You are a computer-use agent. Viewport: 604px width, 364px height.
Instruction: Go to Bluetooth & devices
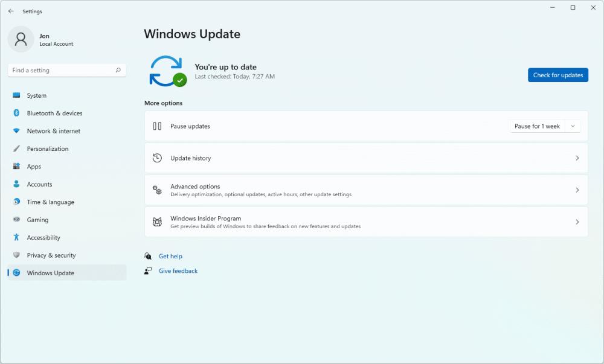coord(67,113)
